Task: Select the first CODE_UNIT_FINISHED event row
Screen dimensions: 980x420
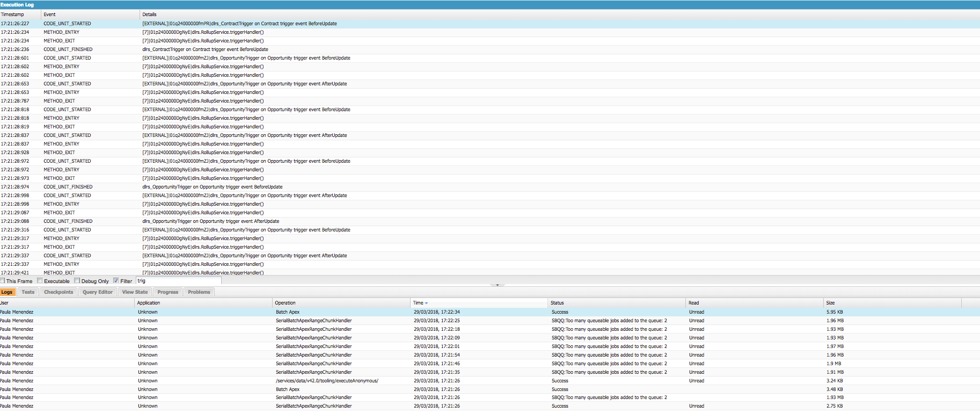Action: (68, 49)
